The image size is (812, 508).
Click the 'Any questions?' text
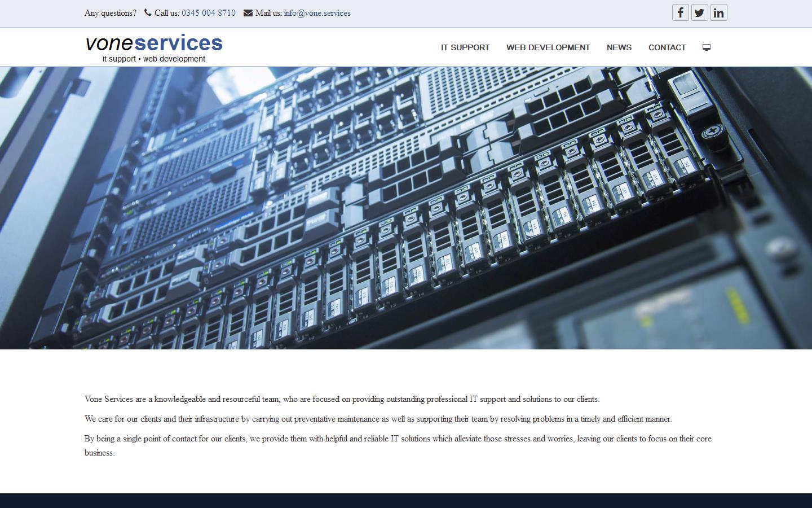click(x=110, y=13)
